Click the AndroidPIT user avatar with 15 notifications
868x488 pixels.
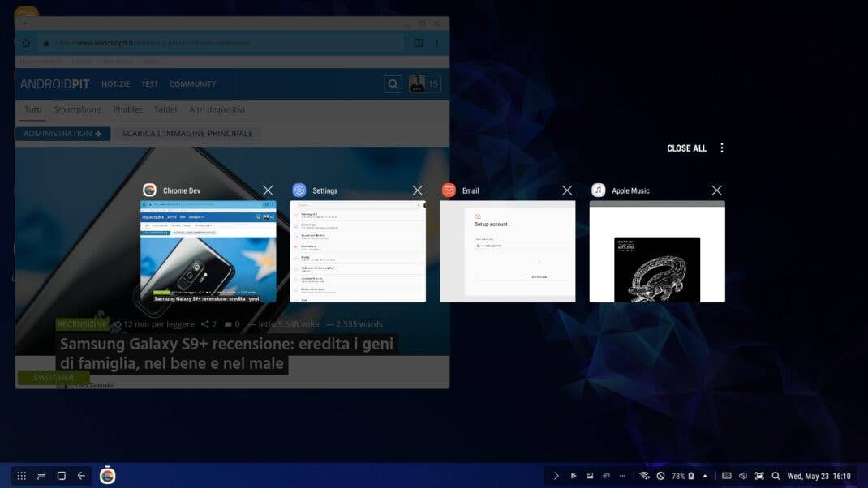click(418, 83)
